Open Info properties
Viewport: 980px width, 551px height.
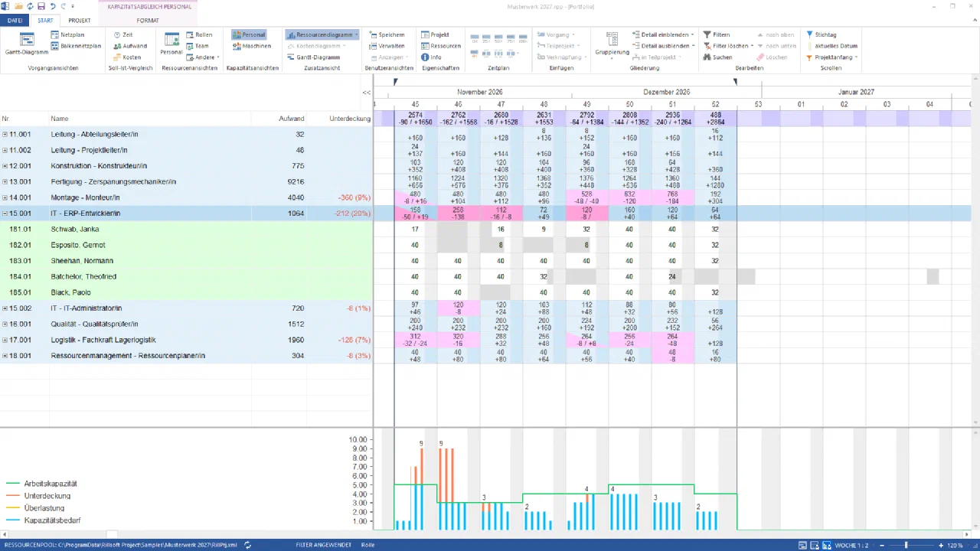(431, 57)
